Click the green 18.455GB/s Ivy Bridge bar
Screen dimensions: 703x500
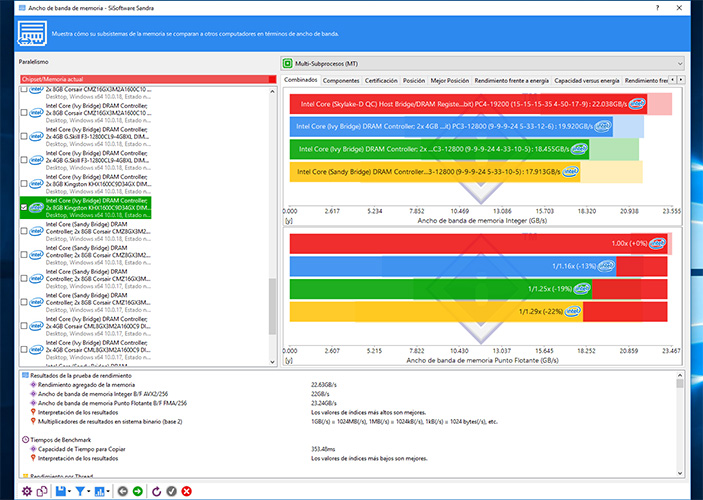439,149
